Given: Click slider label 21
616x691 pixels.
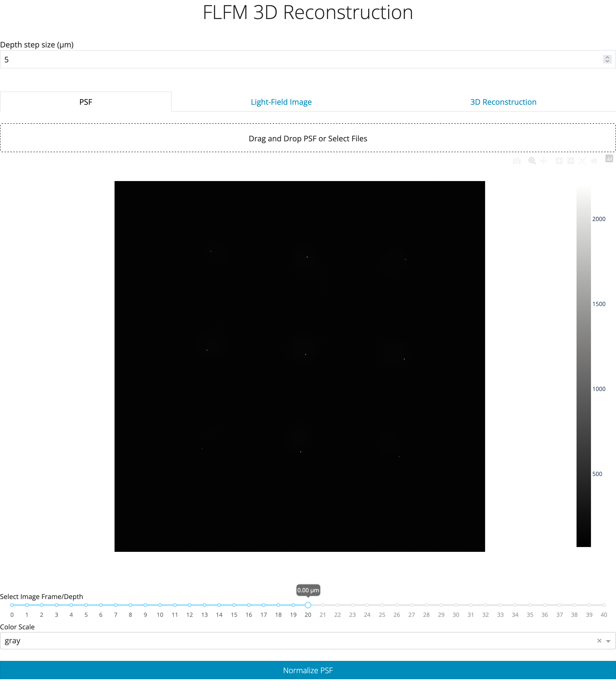Looking at the screenshot, I should click(x=322, y=615).
